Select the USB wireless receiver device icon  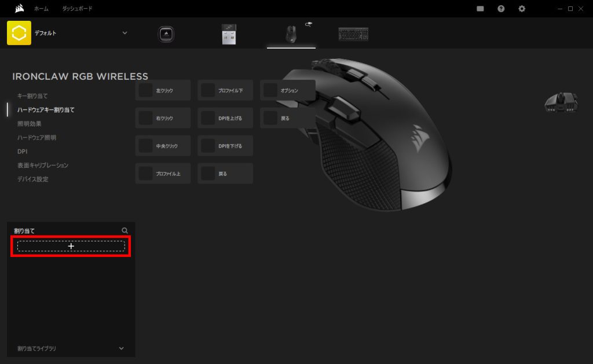click(229, 34)
